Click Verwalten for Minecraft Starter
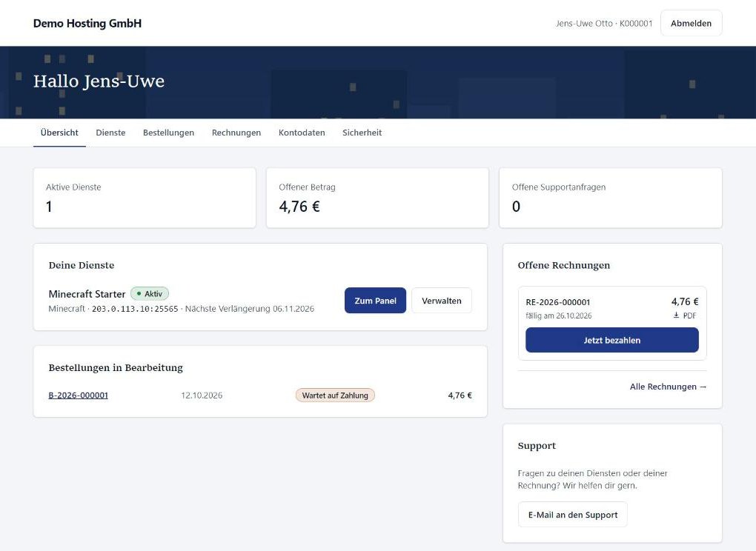 [x=442, y=301]
